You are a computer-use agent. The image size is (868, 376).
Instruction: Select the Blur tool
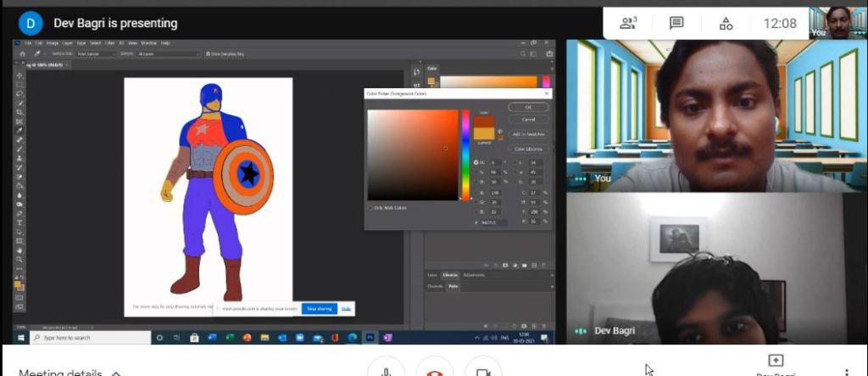[x=19, y=195]
